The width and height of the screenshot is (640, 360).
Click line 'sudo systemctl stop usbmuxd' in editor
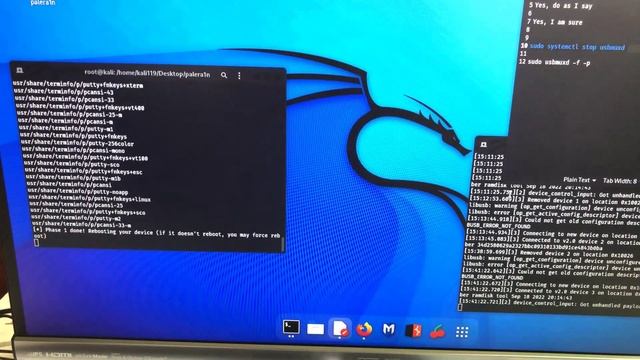(577, 47)
